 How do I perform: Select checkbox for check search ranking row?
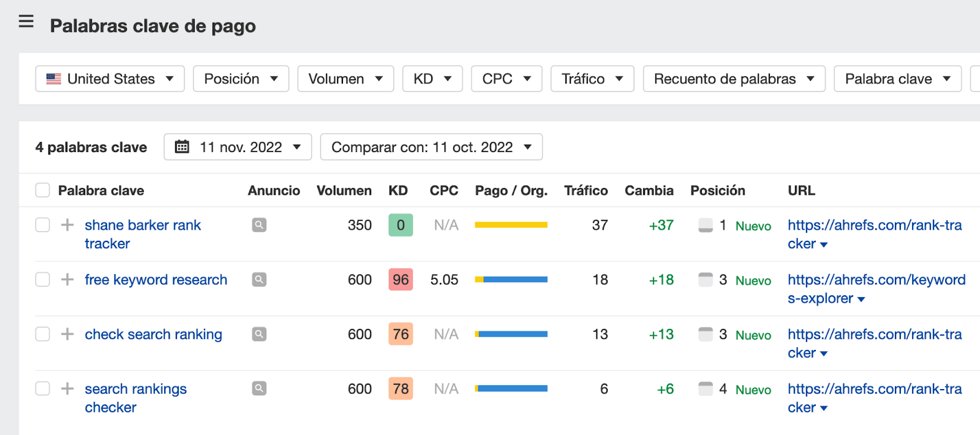[x=42, y=334]
